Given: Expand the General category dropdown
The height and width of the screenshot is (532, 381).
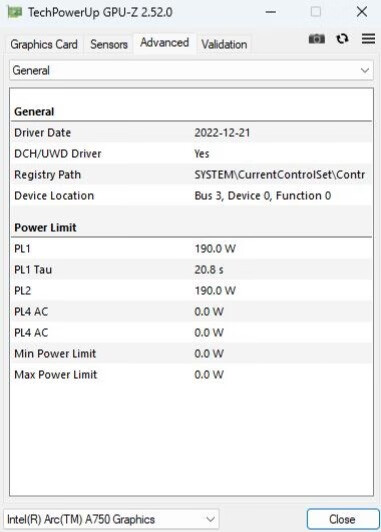Looking at the screenshot, I should [x=191, y=71].
